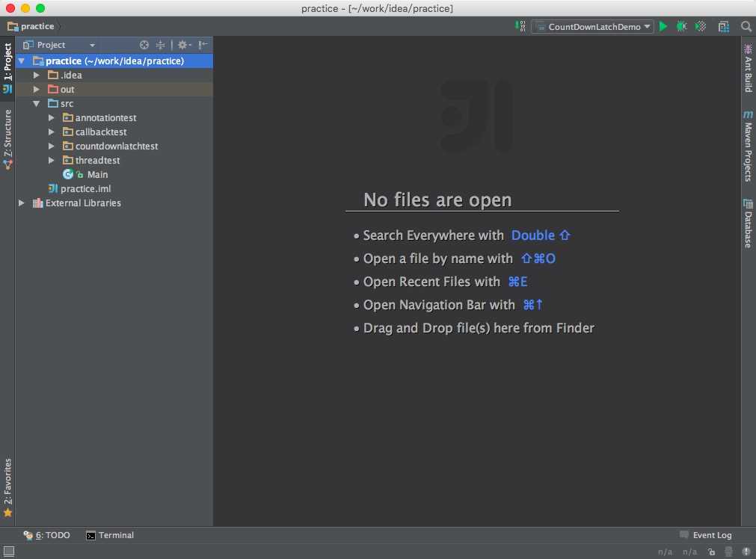Open the Terminal tool window
This screenshot has width=756, height=559.
110,535
